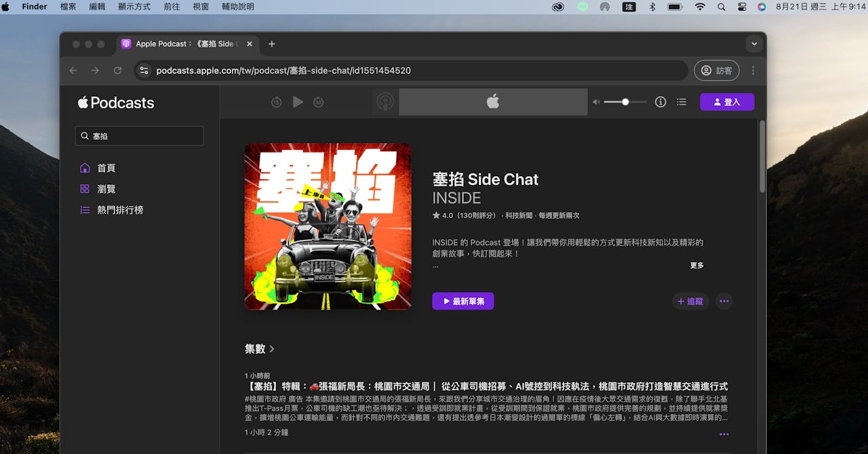The image size is (868, 454).
Task: Skip back 15 seconds in player
Action: (276, 102)
